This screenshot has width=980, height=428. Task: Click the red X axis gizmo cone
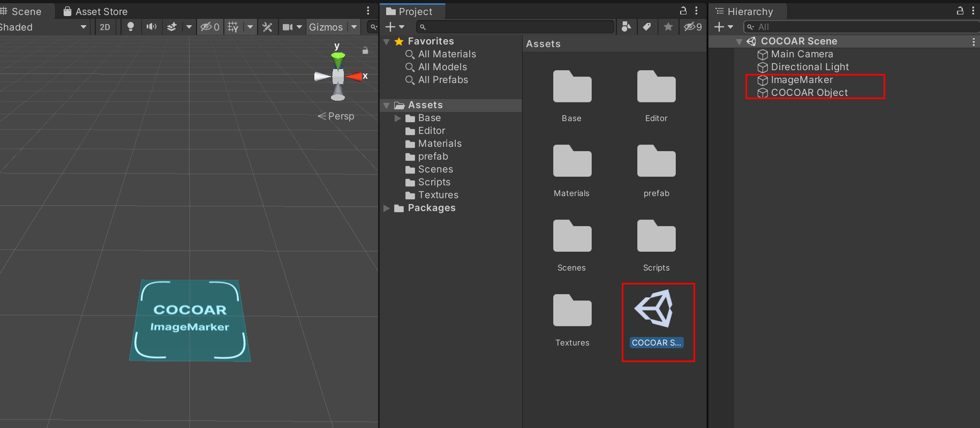pos(354,77)
